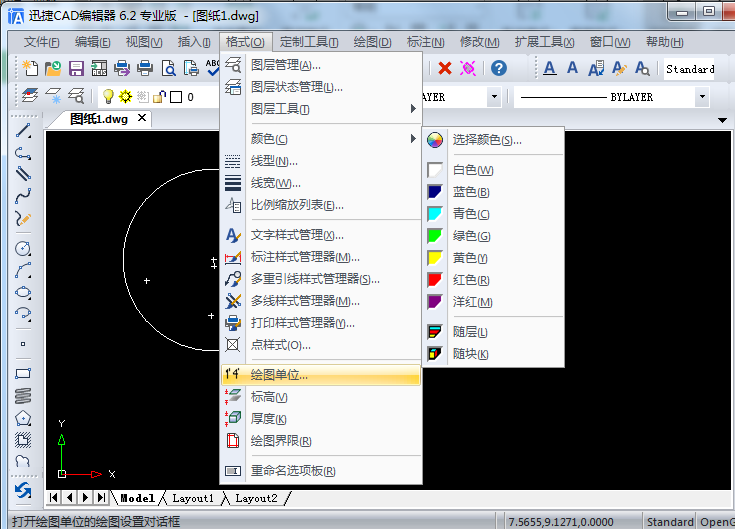Open 选择颜色(S)... color picker

494,140
